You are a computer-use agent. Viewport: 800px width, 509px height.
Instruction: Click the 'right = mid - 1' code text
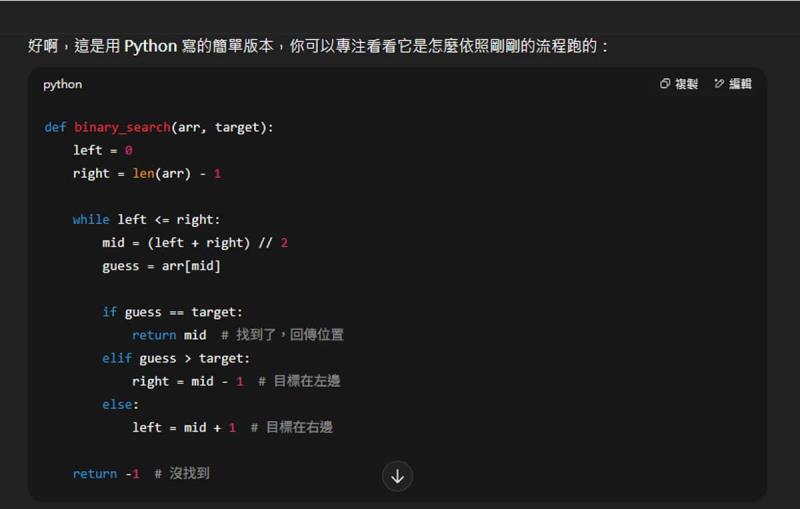[187, 381]
